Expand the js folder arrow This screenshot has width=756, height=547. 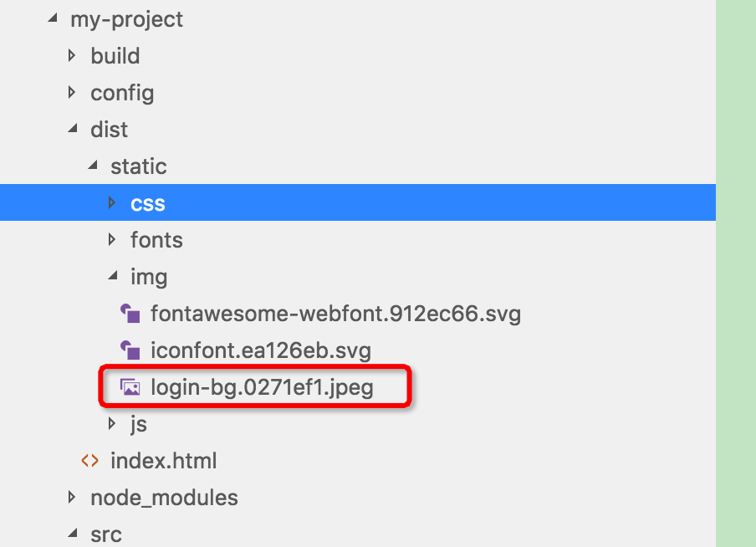(x=112, y=424)
